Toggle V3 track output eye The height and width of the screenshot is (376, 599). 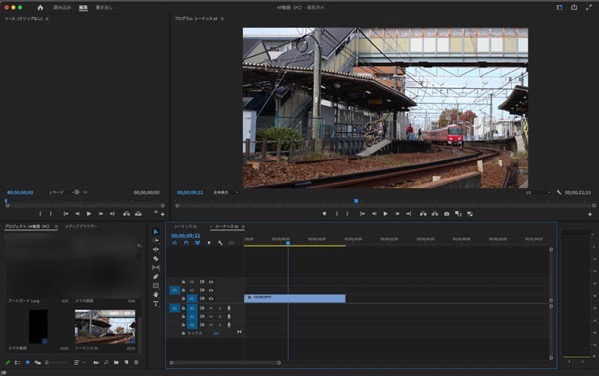[211, 282]
